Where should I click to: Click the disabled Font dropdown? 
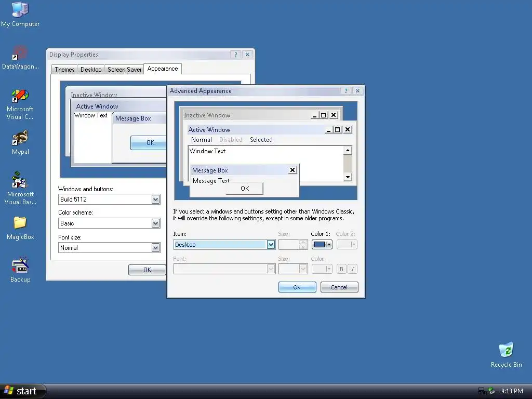(x=224, y=269)
